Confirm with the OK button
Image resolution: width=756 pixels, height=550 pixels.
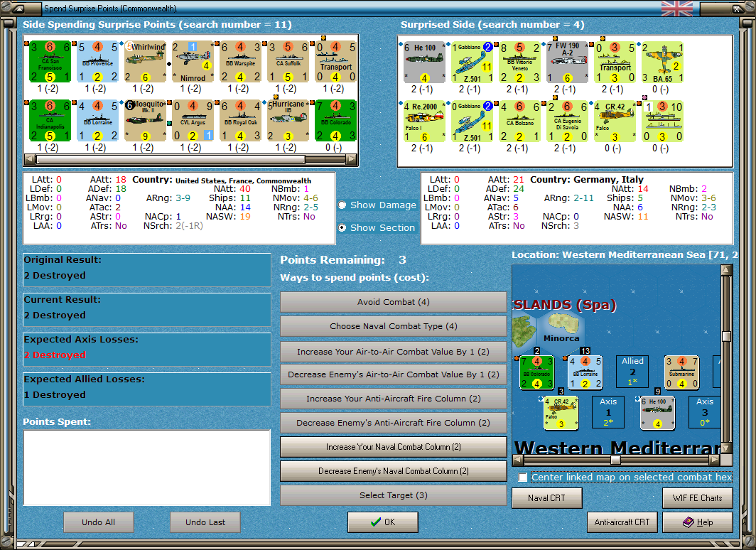click(383, 522)
